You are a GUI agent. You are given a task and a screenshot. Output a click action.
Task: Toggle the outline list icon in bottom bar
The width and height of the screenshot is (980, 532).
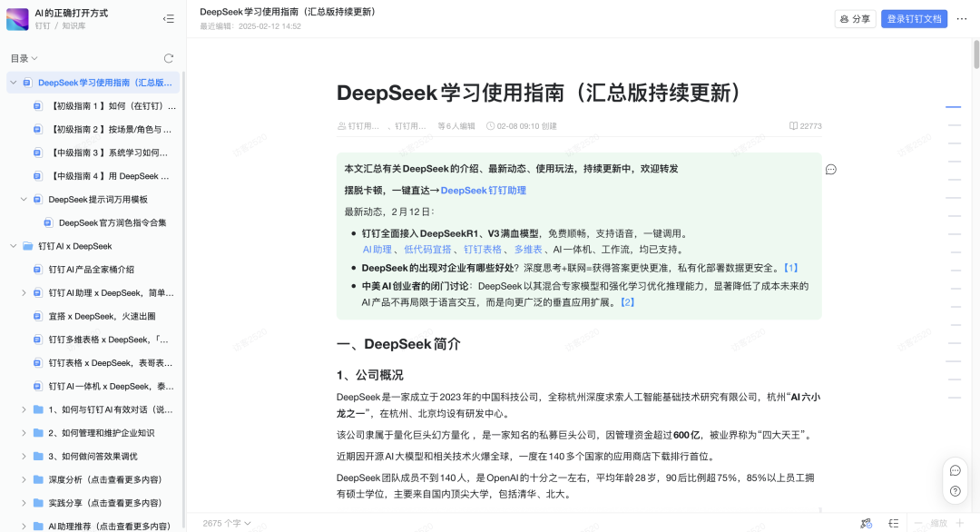[894, 523]
